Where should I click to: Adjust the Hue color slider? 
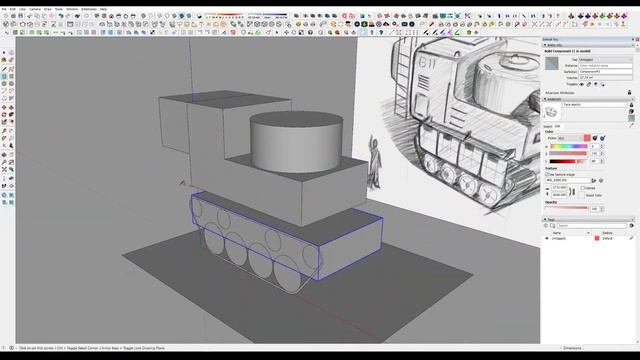point(569,146)
